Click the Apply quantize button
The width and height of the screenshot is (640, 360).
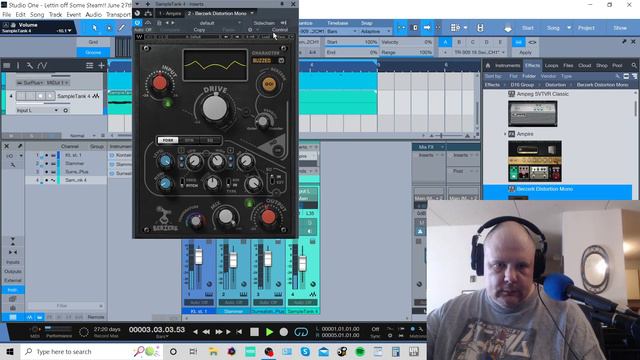[x=525, y=52]
